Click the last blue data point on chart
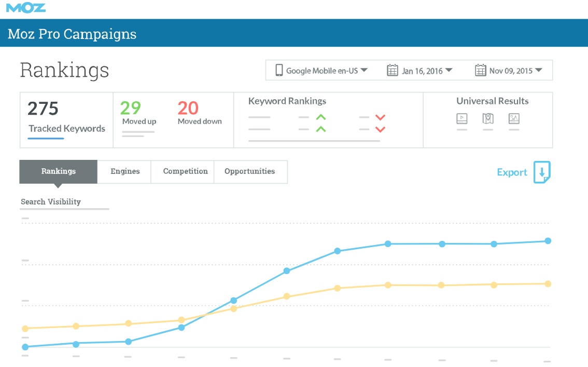 (x=548, y=241)
